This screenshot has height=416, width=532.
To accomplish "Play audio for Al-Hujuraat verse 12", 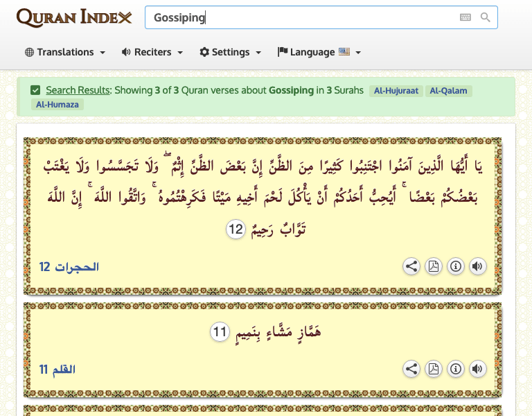I will tap(478, 266).
